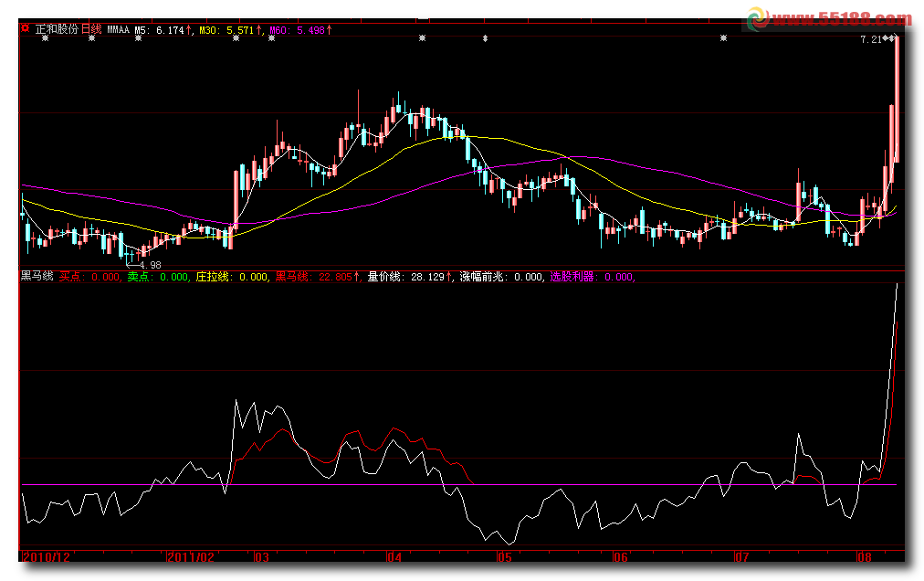924x581 pixels.
Task: Click the 量价线 value label
Action: [x=409, y=276]
